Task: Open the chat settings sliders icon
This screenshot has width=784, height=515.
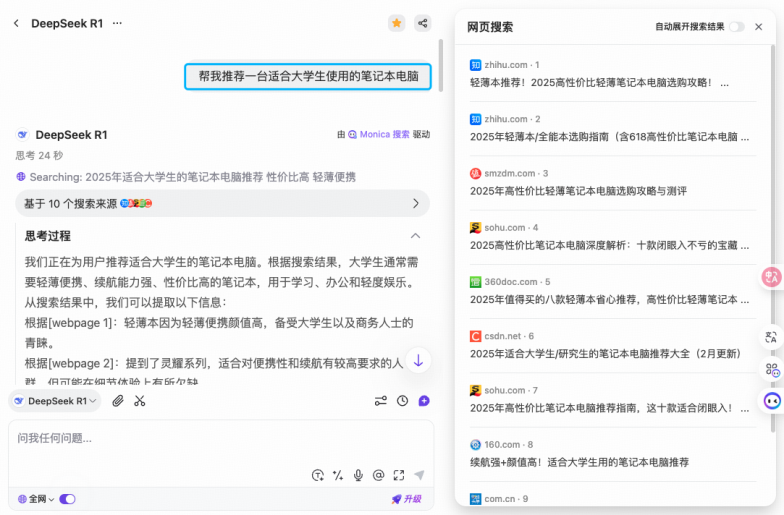Action: pos(381,401)
